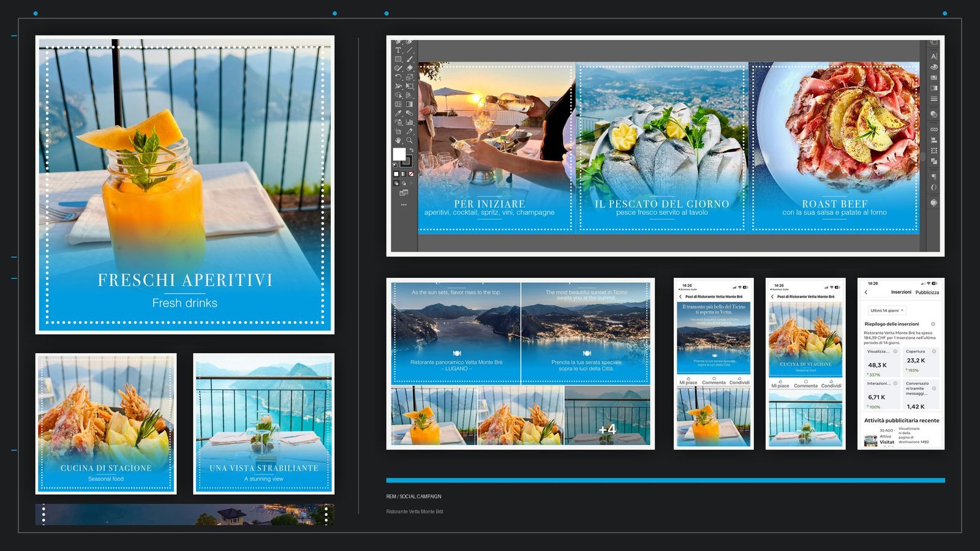
Task: Click the white fill color swatch
Action: tap(399, 154)
